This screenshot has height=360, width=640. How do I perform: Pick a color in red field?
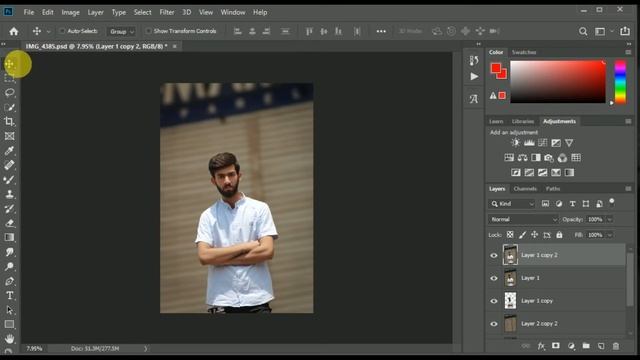point(558,82)
